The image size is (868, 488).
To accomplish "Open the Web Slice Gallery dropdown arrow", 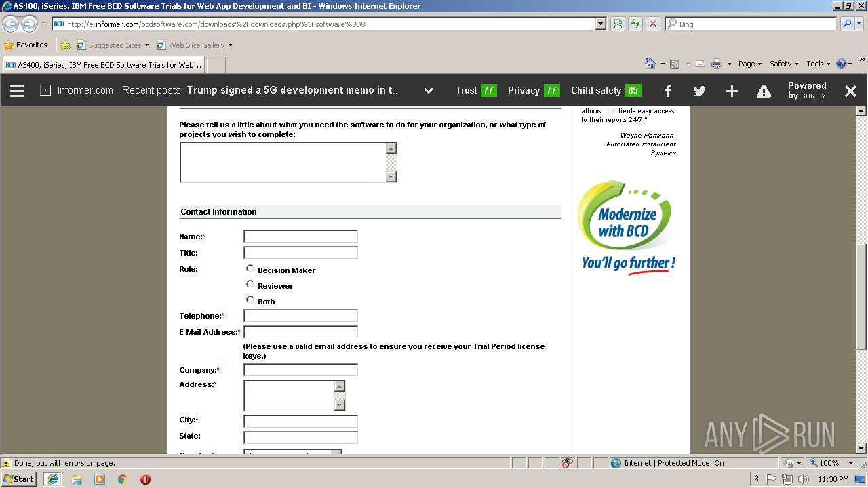I will [x=230, y=45].
